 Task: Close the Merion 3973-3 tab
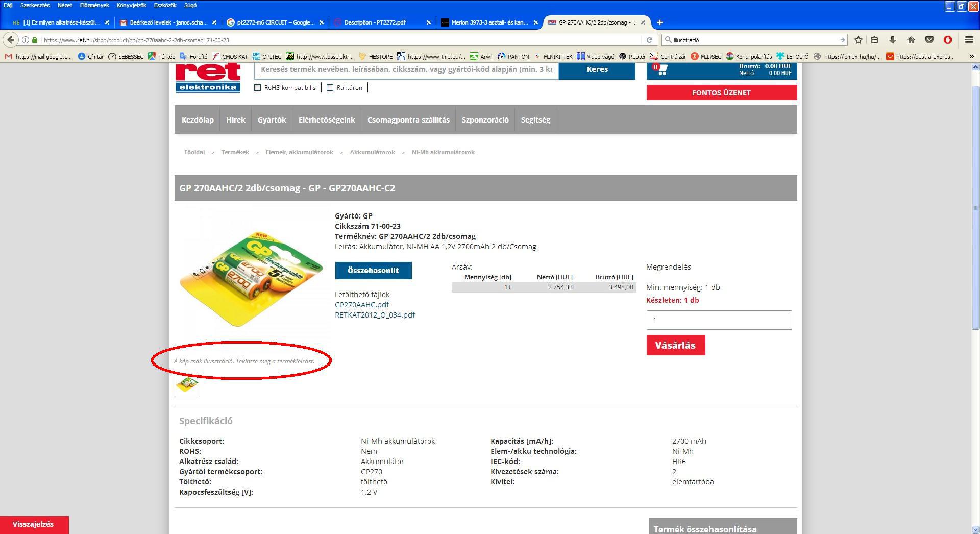pyautogui.click(x=536, y=22)
